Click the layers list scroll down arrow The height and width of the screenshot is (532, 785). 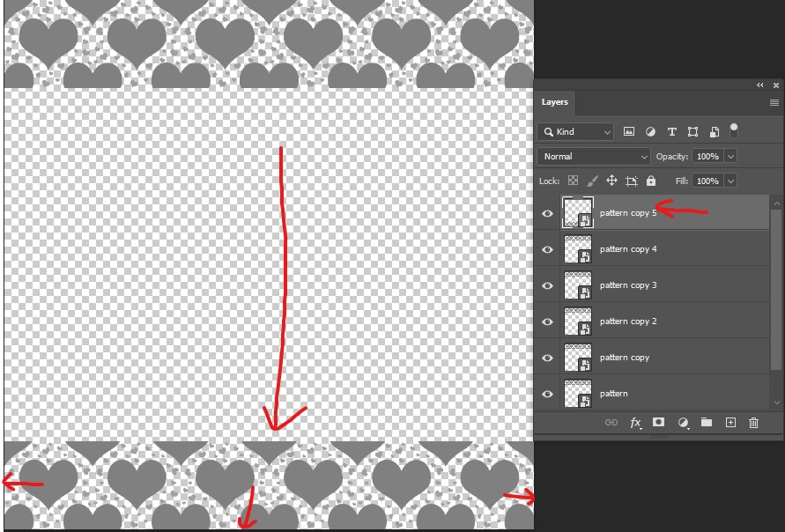(776, 403)
